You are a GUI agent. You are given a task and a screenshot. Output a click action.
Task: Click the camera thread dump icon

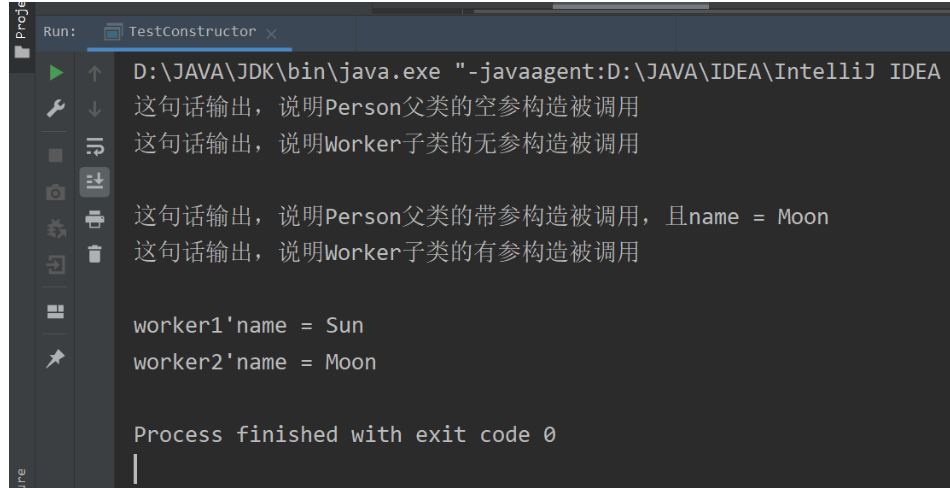(57, 192)
